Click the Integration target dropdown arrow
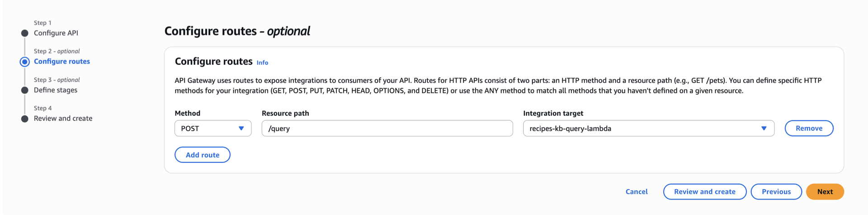 click(764, 129)
